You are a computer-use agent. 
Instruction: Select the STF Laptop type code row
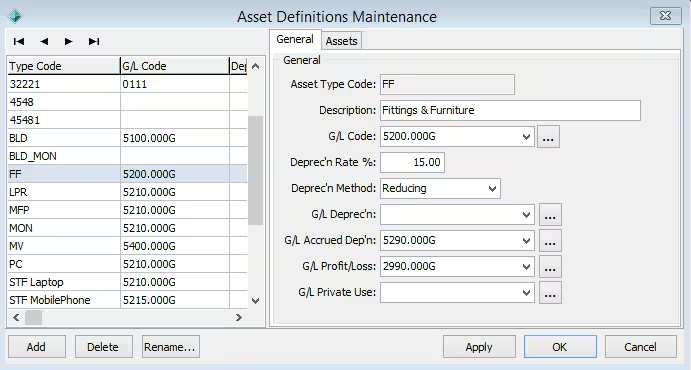click(127, 282)
